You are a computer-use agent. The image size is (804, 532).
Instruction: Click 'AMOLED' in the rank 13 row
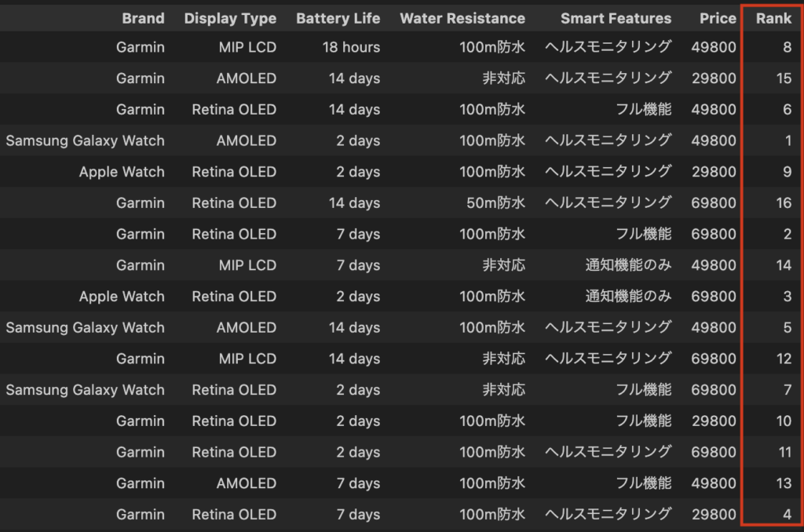coord(246,483)
